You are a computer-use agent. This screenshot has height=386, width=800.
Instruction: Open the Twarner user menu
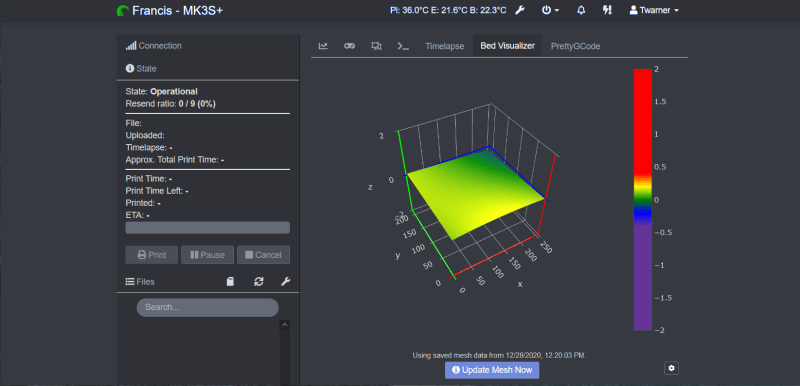pos(654,10)
